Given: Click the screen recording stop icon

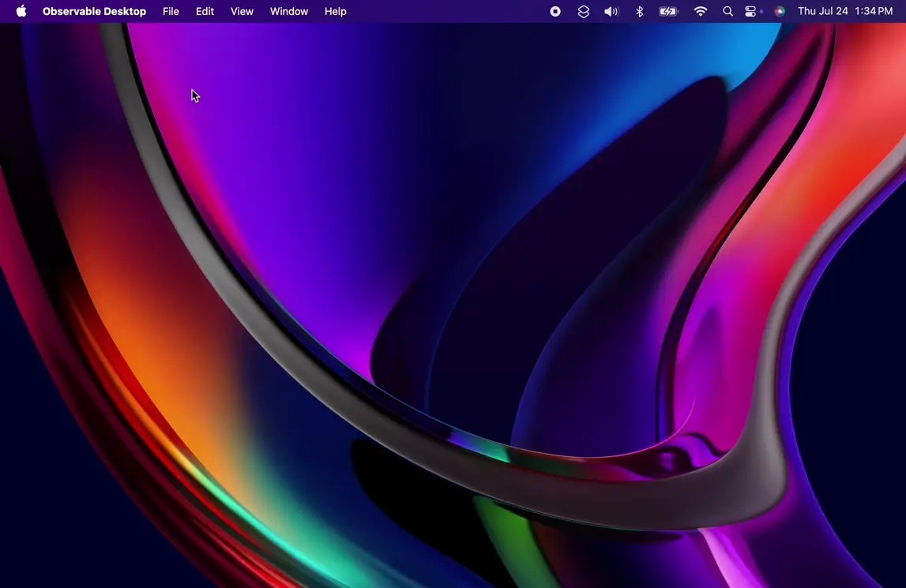Looking at the screenshot, I should [x=555, y=11].
